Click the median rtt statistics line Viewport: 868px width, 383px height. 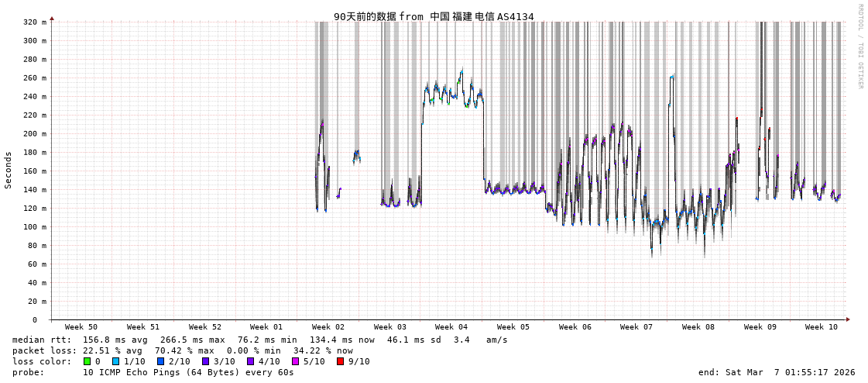pos(259,340)
